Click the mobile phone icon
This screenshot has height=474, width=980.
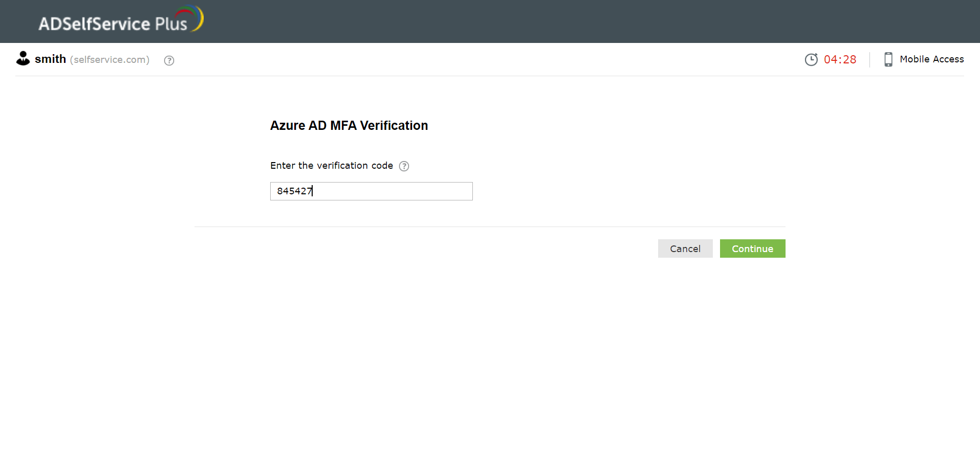click(x=888, y=59)
